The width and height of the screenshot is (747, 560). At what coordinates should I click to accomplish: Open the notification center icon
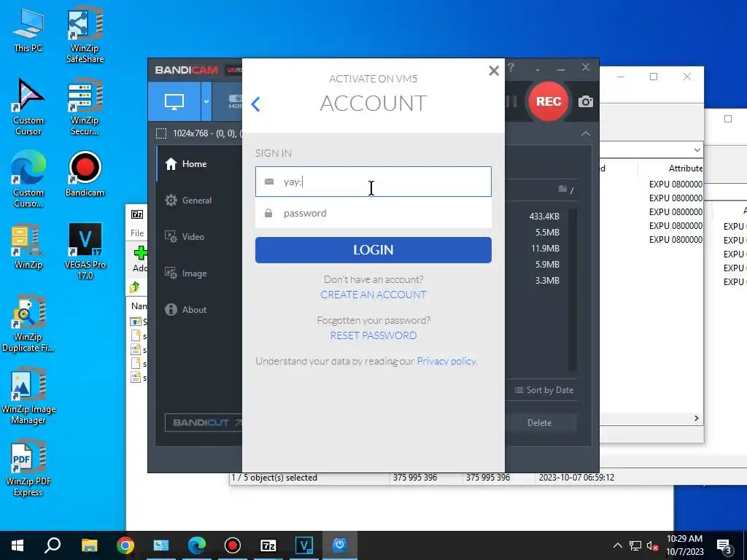tap(724, 546)
